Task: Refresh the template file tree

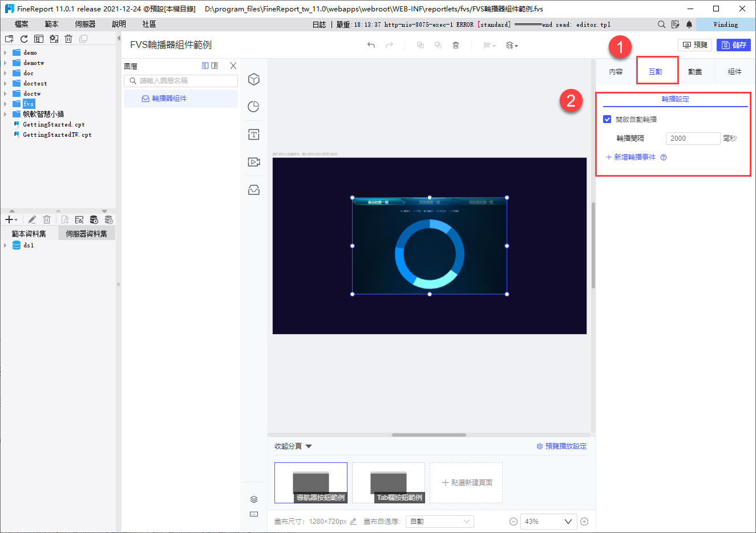Action: 24,39
